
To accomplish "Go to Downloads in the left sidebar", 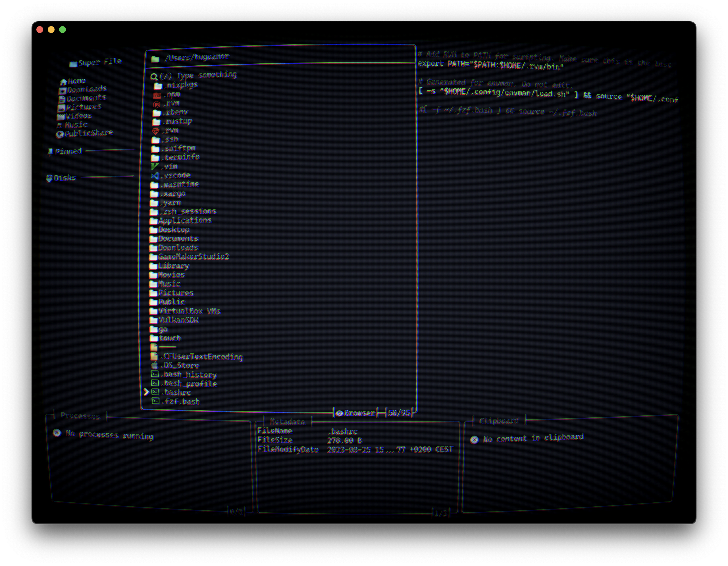I will pyautogui.click(x=87, y=89).
